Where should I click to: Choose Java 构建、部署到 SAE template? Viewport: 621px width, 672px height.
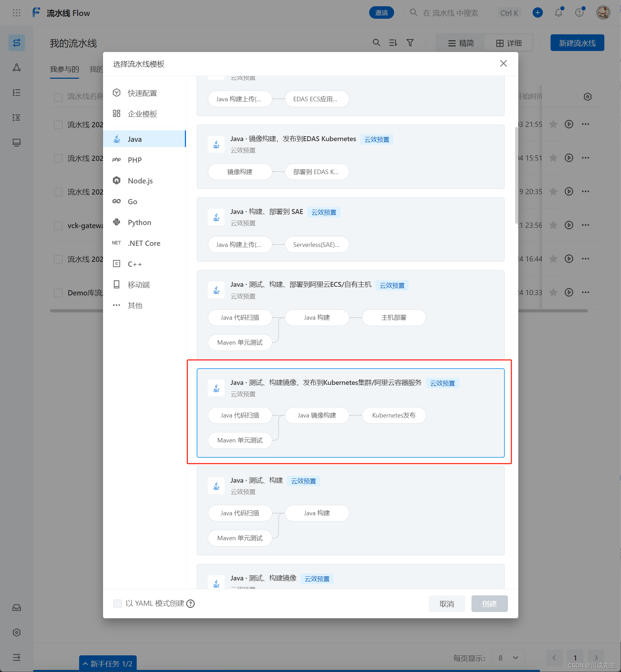[x=351, y=230]
